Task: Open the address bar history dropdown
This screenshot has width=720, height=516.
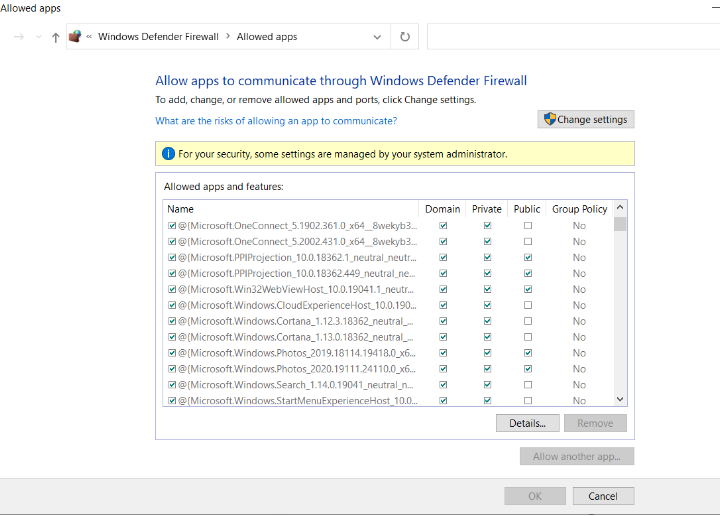Action: (377, 37)
